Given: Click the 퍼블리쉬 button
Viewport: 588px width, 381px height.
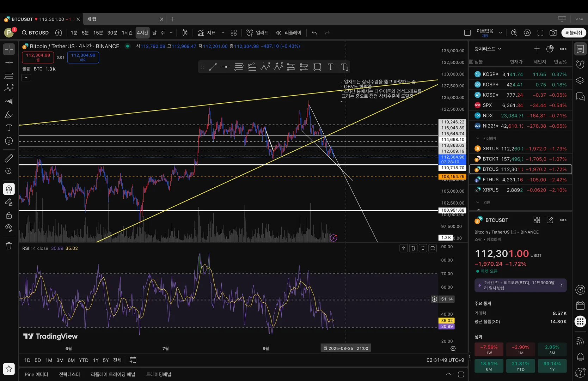Looking at the screenshot, I should 574,33.
